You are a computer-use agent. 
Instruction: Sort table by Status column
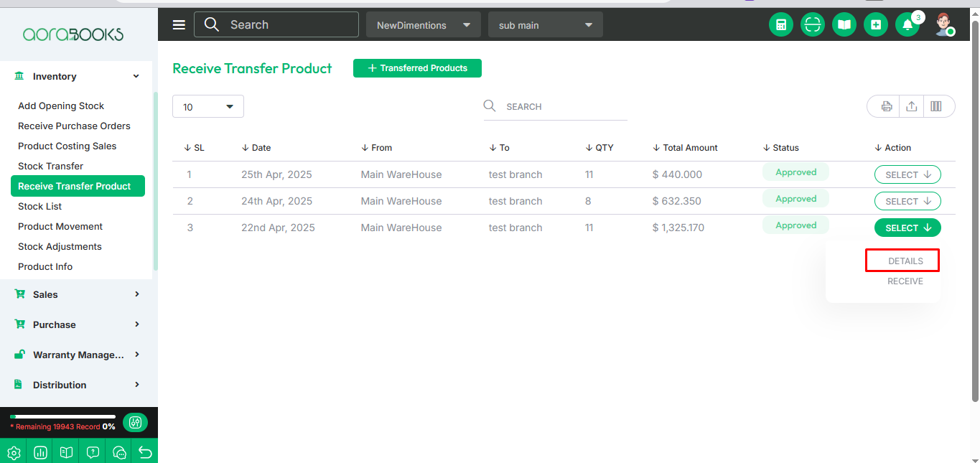click(780, 148)
